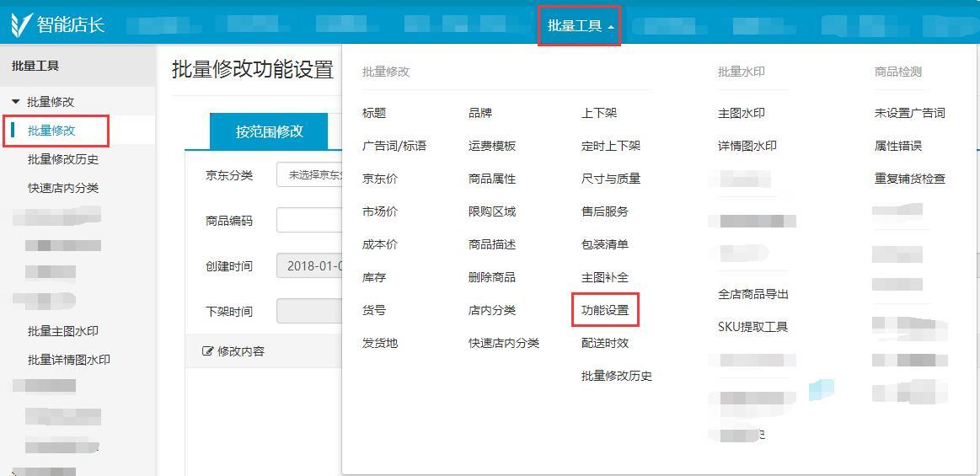This screenshot has width=980, height=476.
Task: Choose 定时上下架 menu entry
Action: coord(611,147)
